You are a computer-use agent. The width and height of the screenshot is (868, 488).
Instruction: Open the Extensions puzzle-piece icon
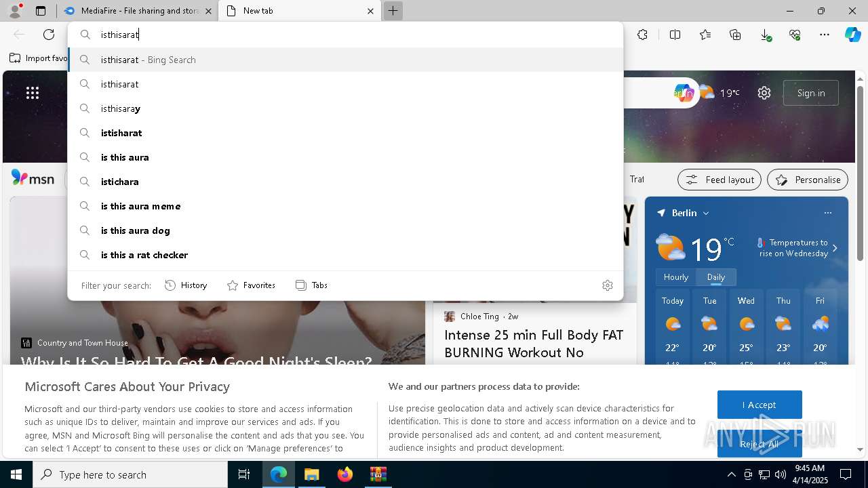(x=642, y=35)
